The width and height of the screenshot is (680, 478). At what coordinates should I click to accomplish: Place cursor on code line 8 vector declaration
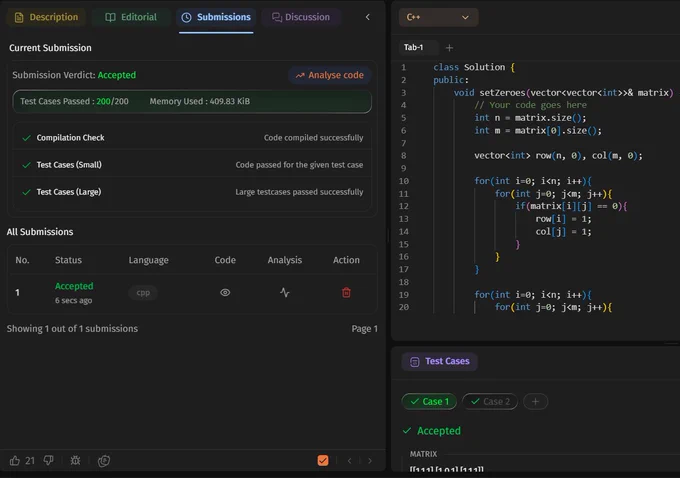tap(558, 156)
